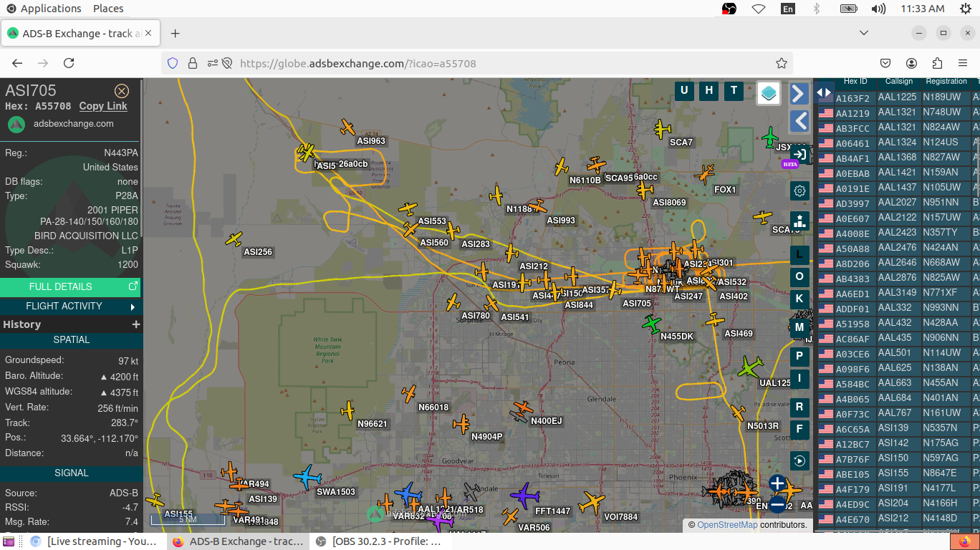Image resolution: width=980 pixels, height=550 pixels.
Task: Select the FOX1 helicopter icon
Action: click(706, 174)
